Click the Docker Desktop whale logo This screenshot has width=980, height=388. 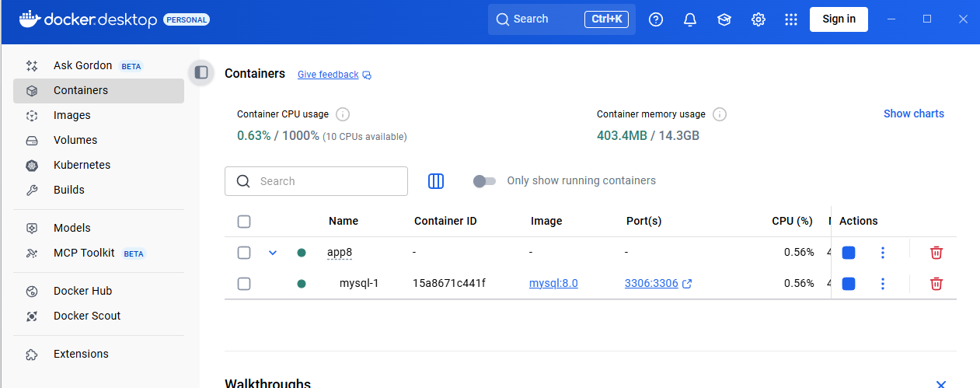30,19
